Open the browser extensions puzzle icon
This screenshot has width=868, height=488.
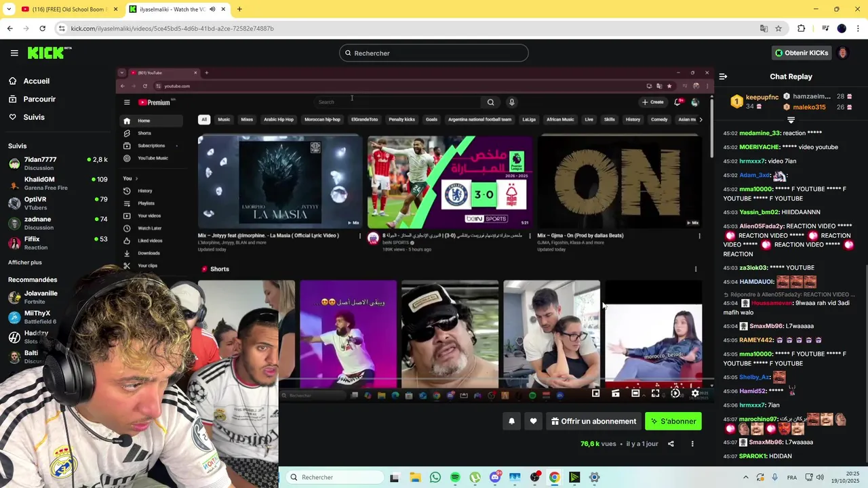coord(802,28)
